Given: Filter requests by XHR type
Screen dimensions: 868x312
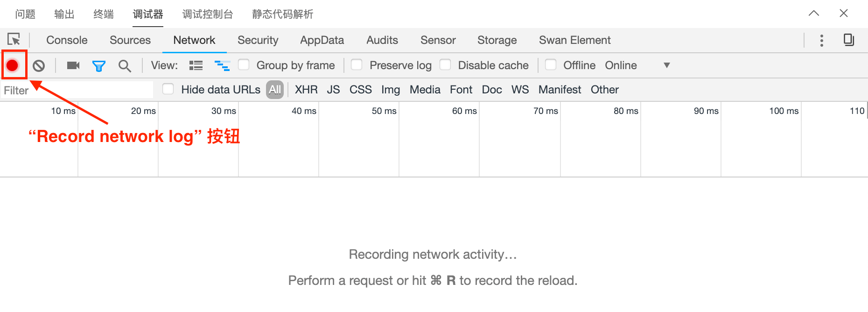Looking at the screenshot, I should click(x=306, y=90).
